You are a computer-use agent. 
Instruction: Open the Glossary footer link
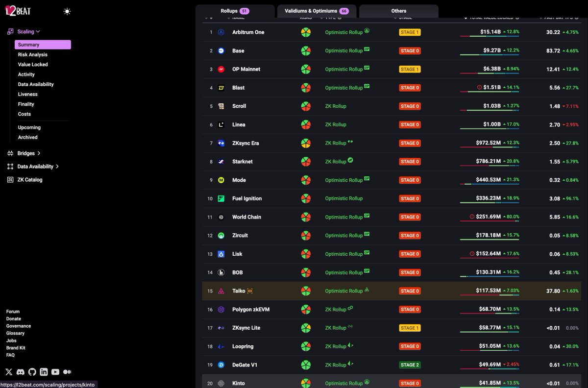point(15,333)
